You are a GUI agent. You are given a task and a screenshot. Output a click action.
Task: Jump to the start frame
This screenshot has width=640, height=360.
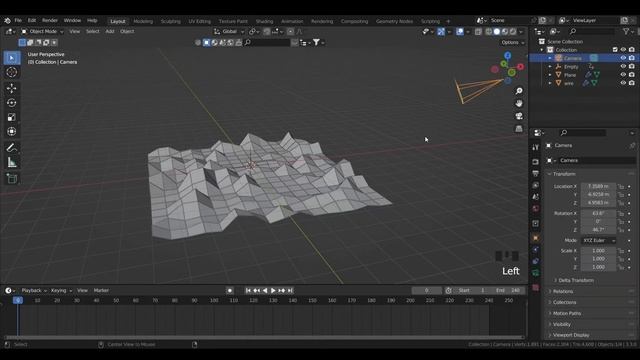(x=248, y=291)
